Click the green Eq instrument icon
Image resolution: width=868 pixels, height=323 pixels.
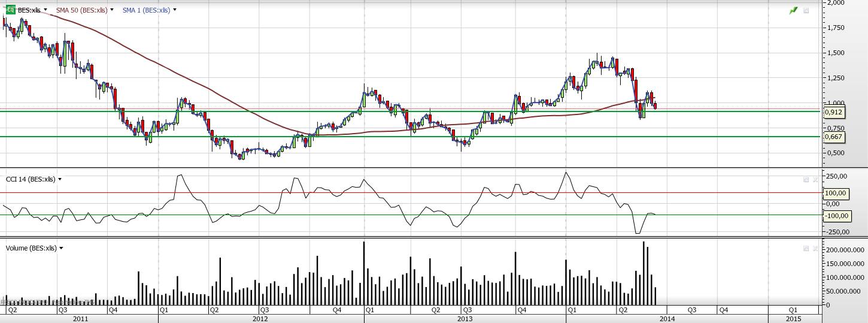(10, 10)
